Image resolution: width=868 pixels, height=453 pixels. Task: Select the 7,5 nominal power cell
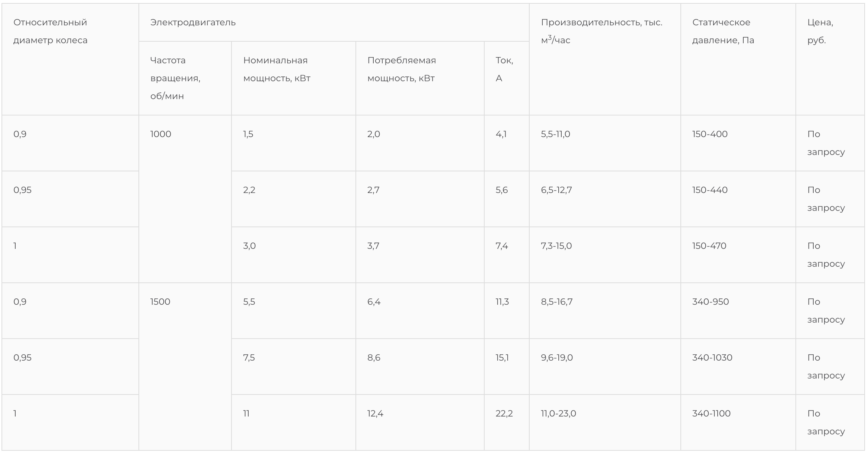(x=249, y=358)
